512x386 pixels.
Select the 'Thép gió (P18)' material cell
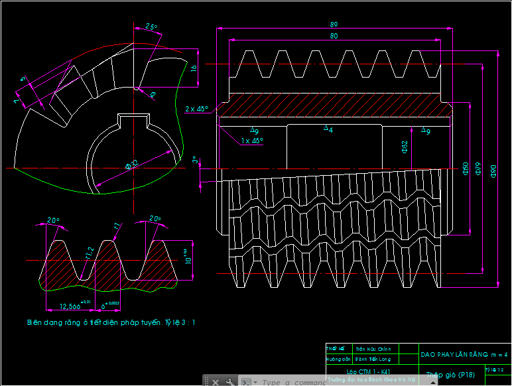(x=450, y=375)
